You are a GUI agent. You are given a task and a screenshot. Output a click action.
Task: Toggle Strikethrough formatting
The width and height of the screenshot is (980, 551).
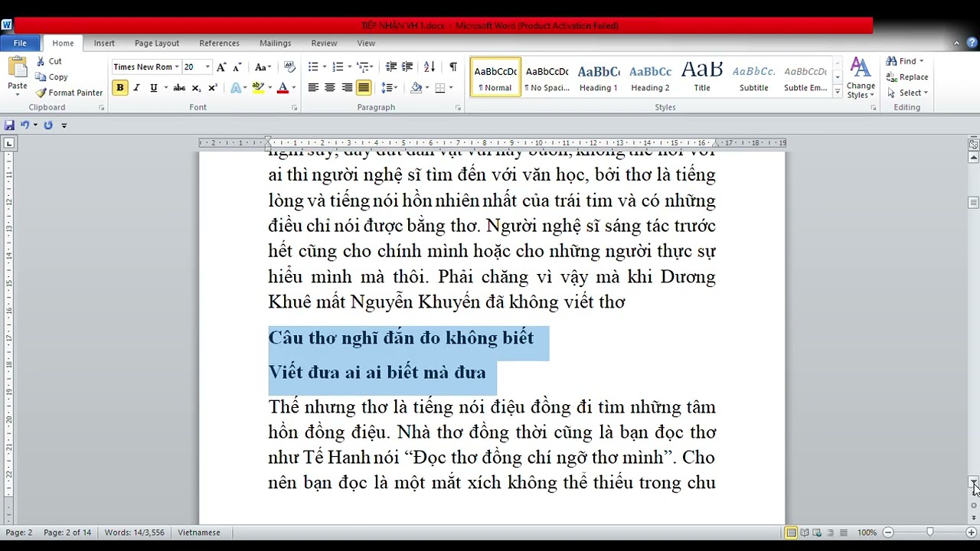tap(179, 88)
